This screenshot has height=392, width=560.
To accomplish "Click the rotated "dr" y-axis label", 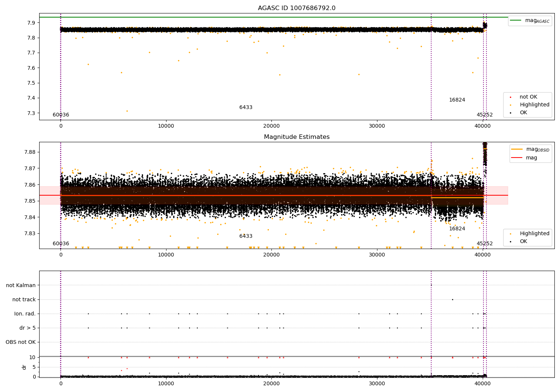I will point(24,367).
